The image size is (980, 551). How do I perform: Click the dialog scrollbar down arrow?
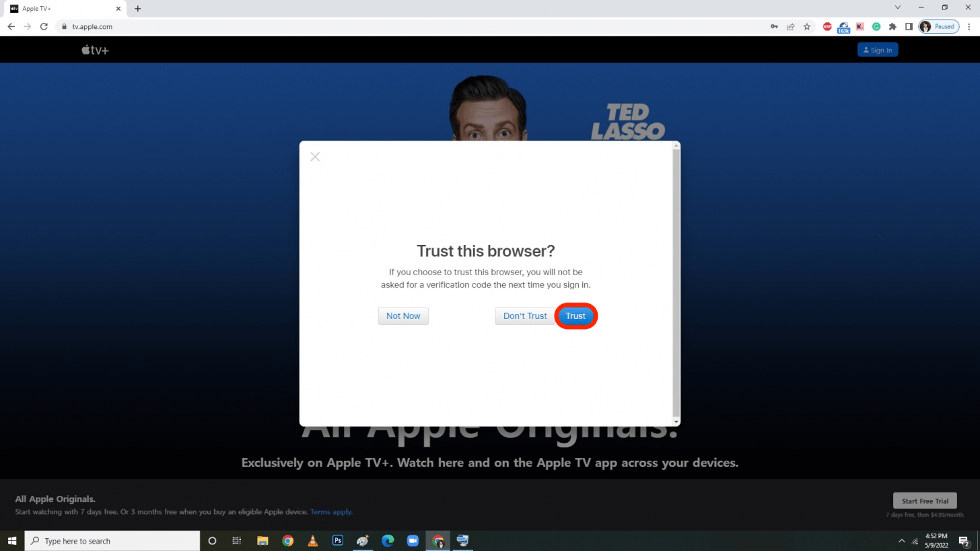(676, 422)
